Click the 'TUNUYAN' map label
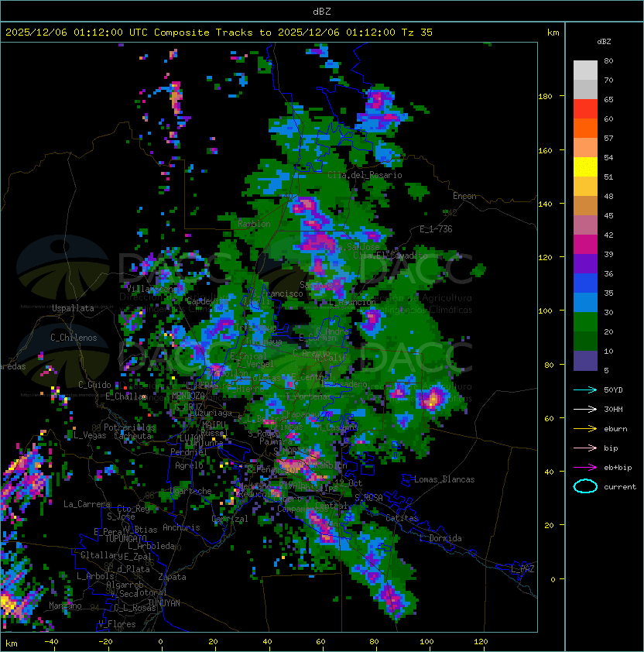 coord(164,603)
